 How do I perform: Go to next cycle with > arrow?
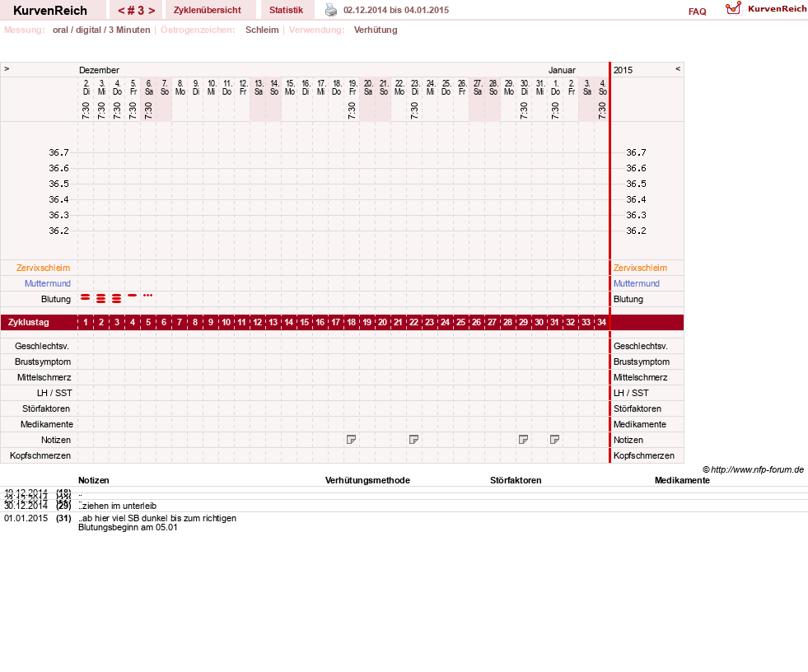152,11
